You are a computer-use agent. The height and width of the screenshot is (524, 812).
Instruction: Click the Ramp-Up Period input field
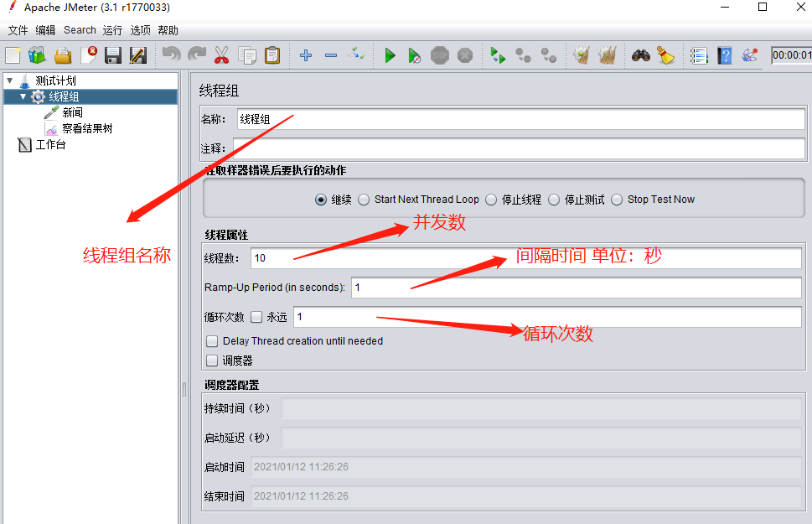pyautogui.click(x=577, y=287)
